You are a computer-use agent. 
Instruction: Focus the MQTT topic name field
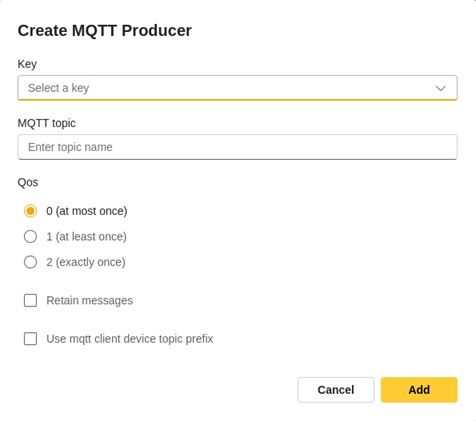tap(237, 147)
